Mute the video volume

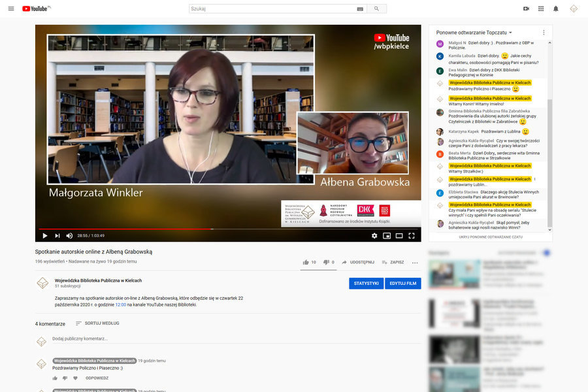click(70, 236)
